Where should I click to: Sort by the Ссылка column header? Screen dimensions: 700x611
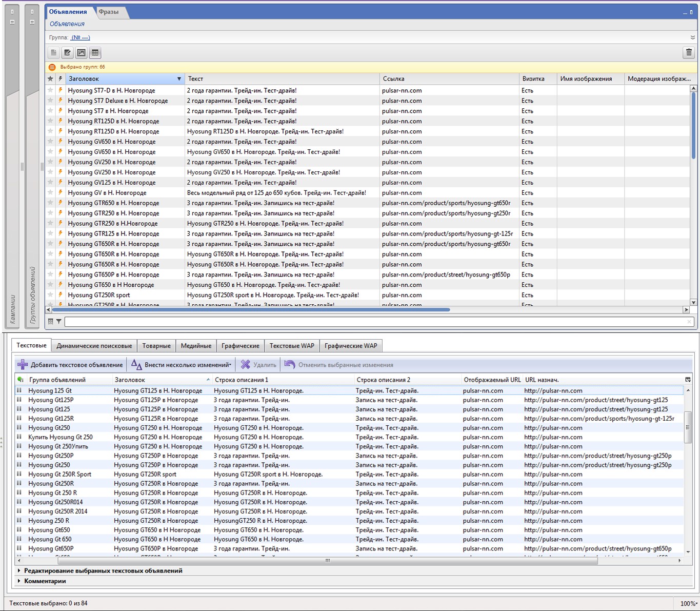(449, 79)
